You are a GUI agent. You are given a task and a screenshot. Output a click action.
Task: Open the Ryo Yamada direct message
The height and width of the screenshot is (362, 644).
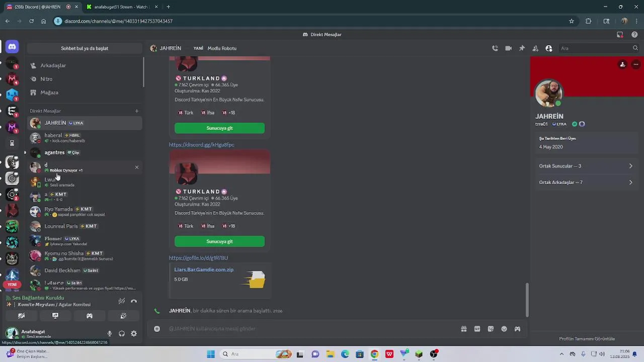[85, 211]
